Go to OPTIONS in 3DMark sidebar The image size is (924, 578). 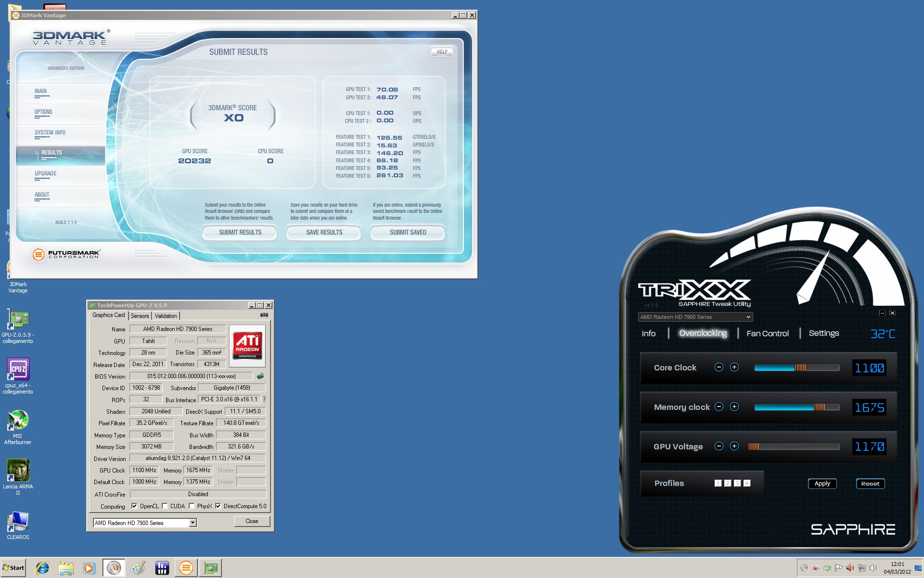pyautogui.click(x=61, y=114)
